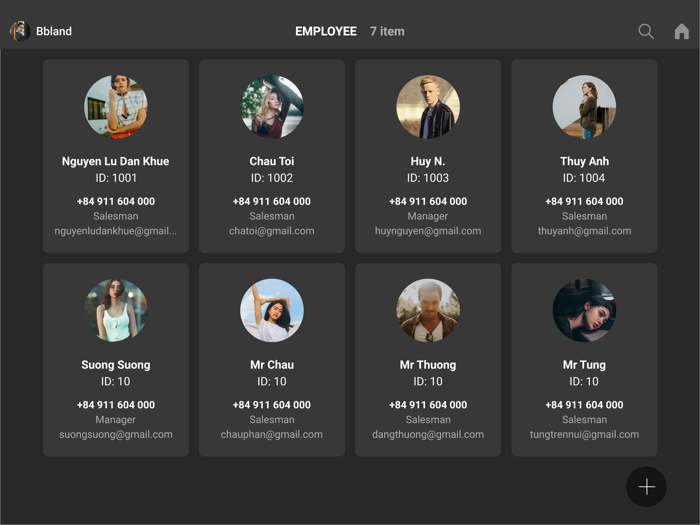Viewport: 700px width, 525px height.
Task: Open the search icon in header
Action: click(646, 31)
